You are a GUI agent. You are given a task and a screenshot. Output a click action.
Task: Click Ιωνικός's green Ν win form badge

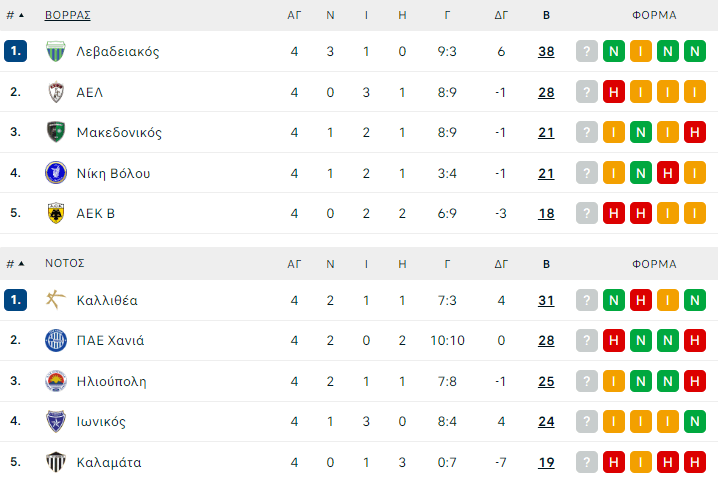coord(695,421)
